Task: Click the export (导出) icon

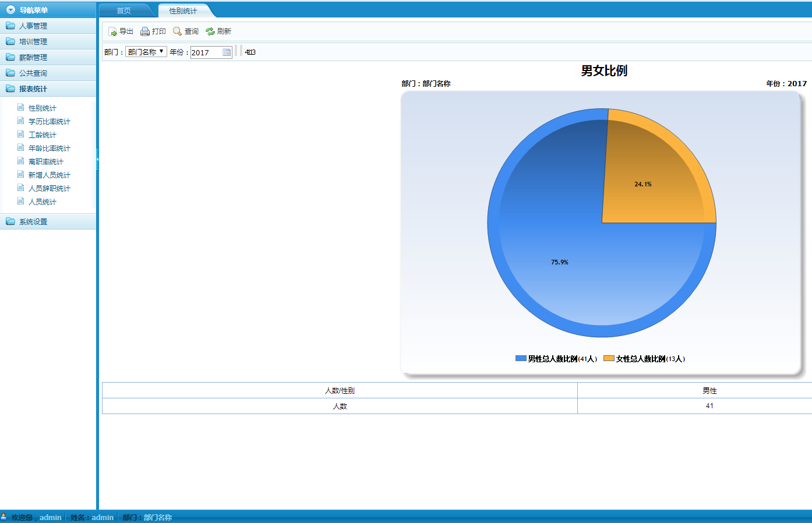Action: point(112,31)
